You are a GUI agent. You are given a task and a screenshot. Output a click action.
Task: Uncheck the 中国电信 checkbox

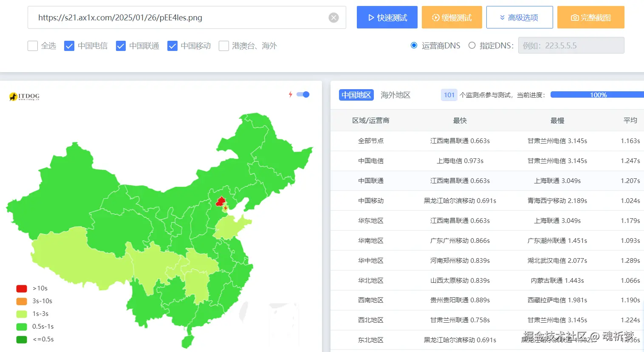pyautogui.click(x=69, y=46)
